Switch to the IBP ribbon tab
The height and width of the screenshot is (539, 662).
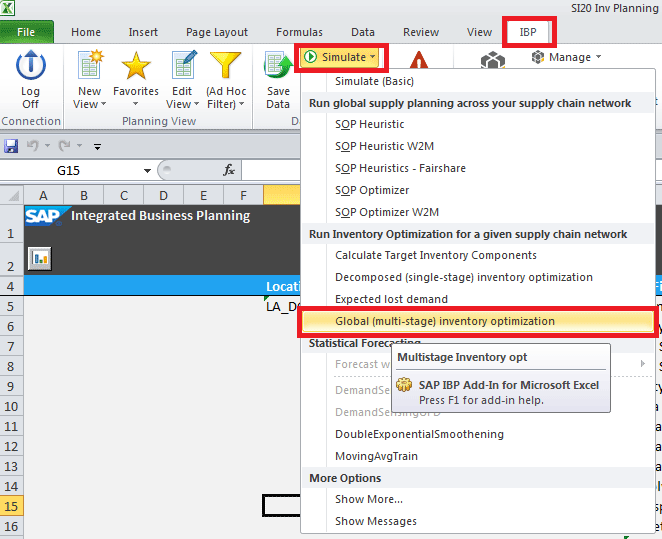(527, 32)
